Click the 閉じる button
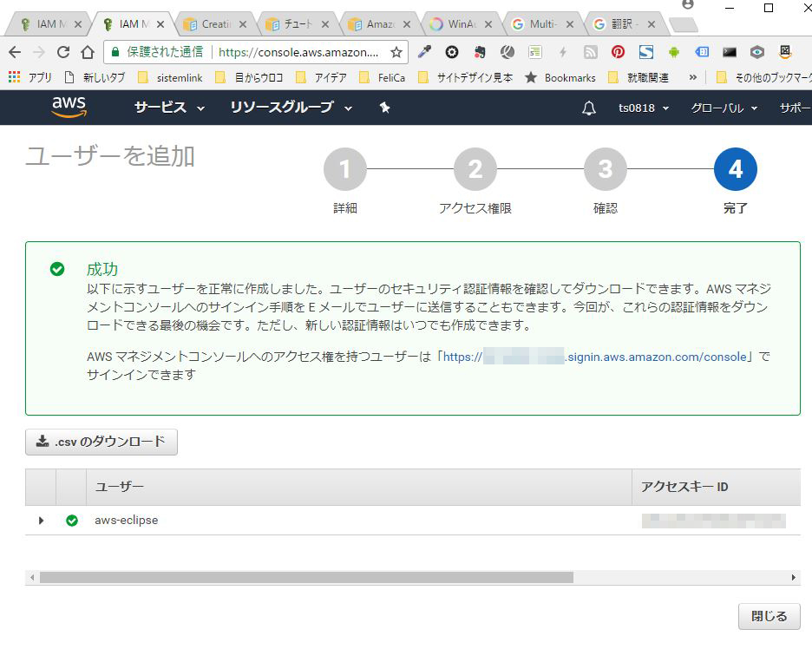The width and height of the screenshot is (812, 649). pyautogui.click(x=769, y=616)
